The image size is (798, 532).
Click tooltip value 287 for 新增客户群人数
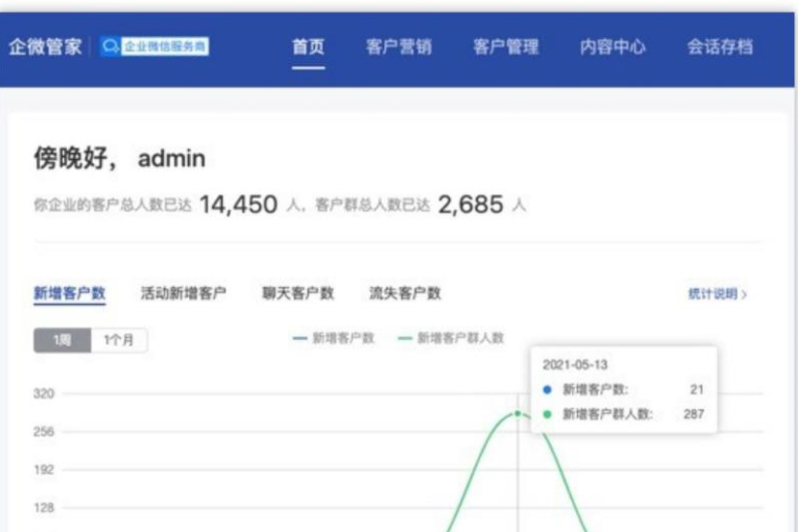[693, 415]
